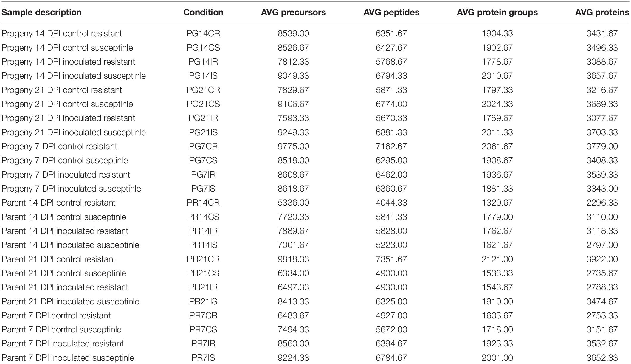Click the 7351.67 peptides value
Screen dimensions: 631x364
[391, 259]
